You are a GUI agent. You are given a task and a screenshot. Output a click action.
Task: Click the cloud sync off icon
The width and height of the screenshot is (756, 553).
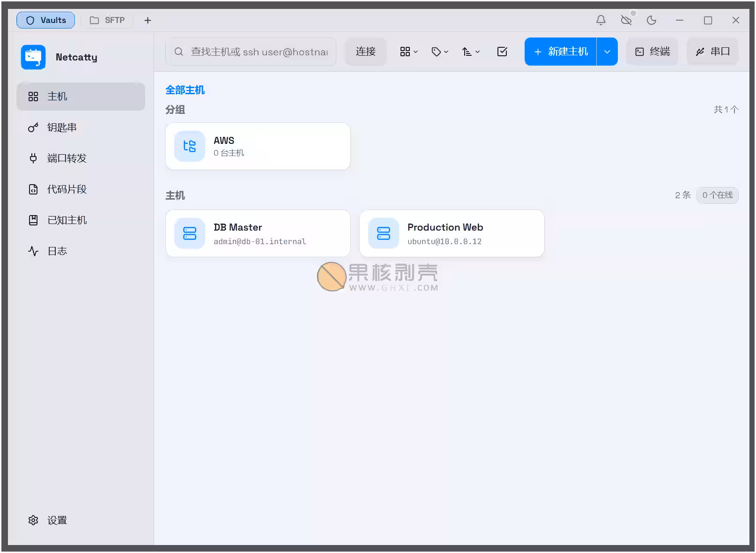click(x=626, y=20)
